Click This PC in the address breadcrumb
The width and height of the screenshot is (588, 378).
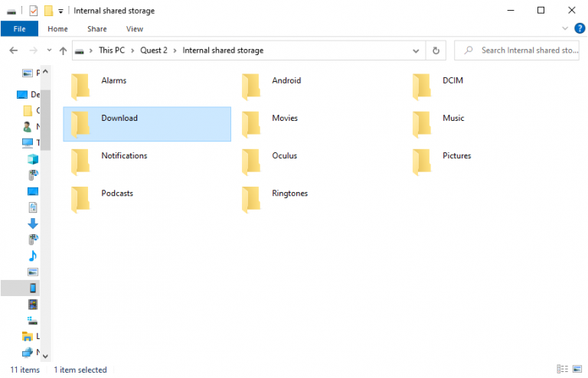point(113,51)
